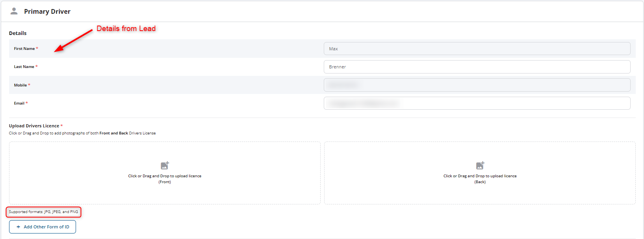Click the 'Supported formats: JPG, JPEG, and PNG' note

(44, 212)
